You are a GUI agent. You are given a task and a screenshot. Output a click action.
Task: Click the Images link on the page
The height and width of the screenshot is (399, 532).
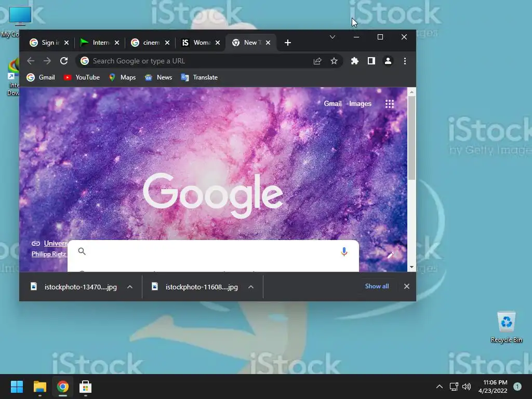(x=361, y=104)
